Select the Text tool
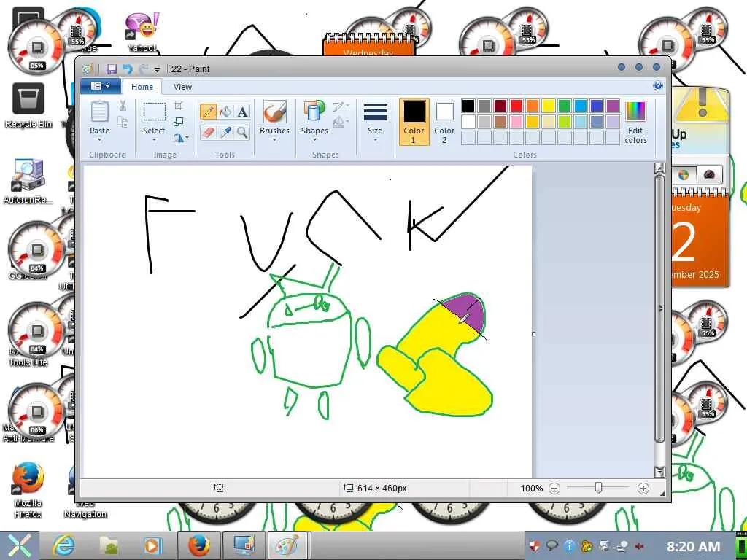This screenshot has height=560, width=747. (242, 112)
